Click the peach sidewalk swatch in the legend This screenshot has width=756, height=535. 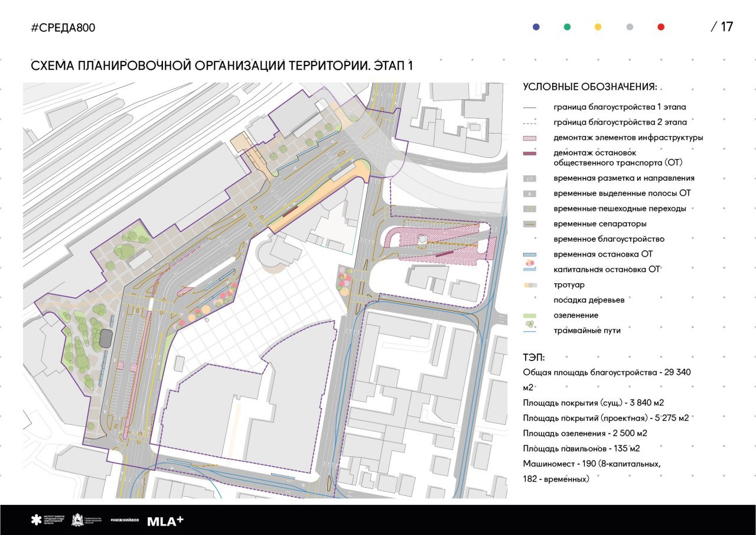point(530,285)
